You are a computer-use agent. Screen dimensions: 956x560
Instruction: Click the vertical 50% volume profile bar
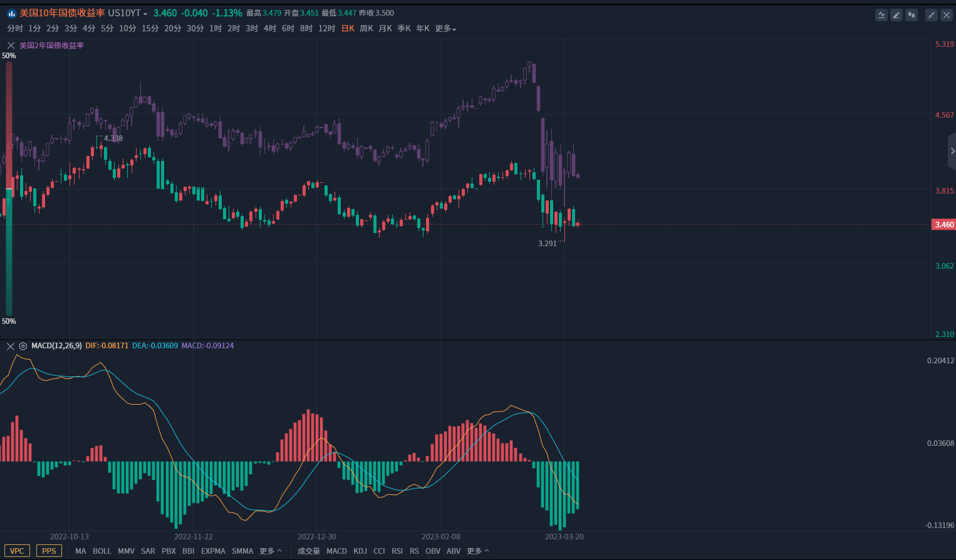[9, 188]
